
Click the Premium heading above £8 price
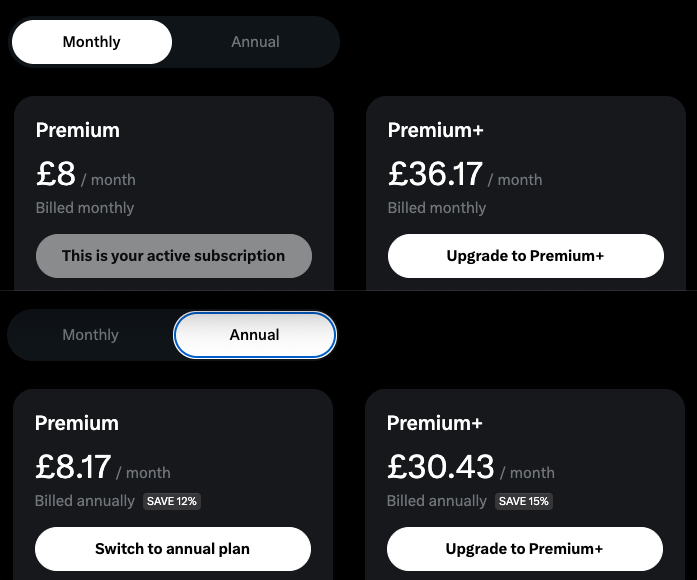pos(78,130)
